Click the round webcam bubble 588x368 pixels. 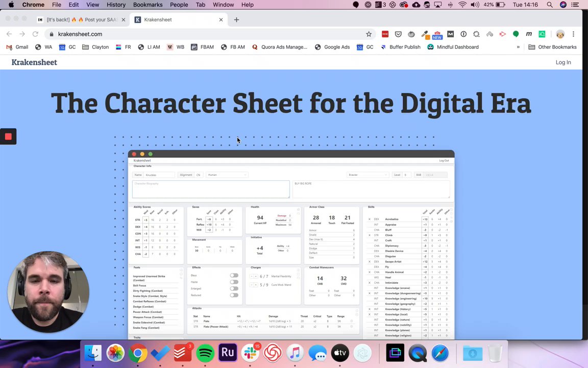pyautogui.click(x=48, y=292)
